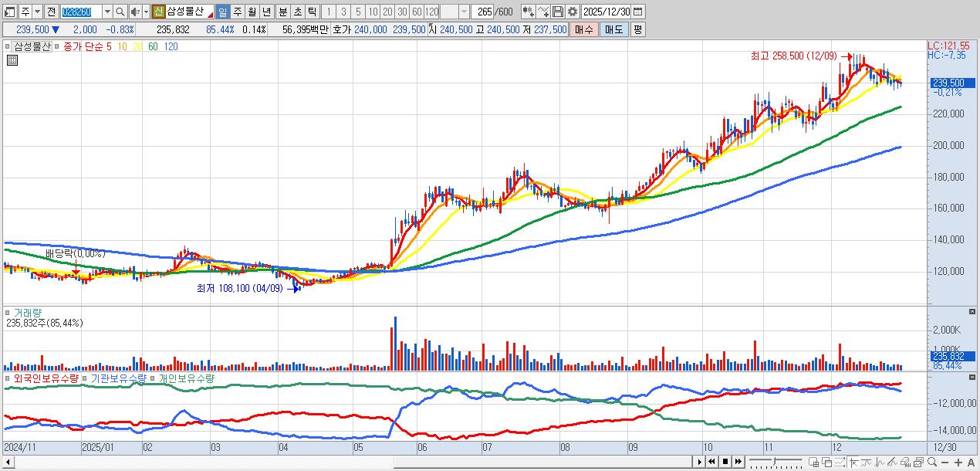
Task: Switch to 분 minute period
Action: click(282, 12)
